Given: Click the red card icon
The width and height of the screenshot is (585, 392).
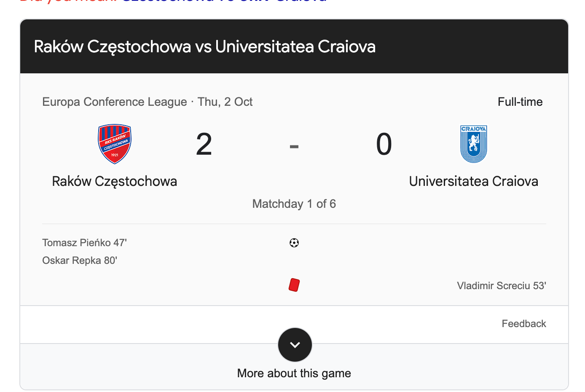Looking at the screenshot, I should [x=294, y=285].
